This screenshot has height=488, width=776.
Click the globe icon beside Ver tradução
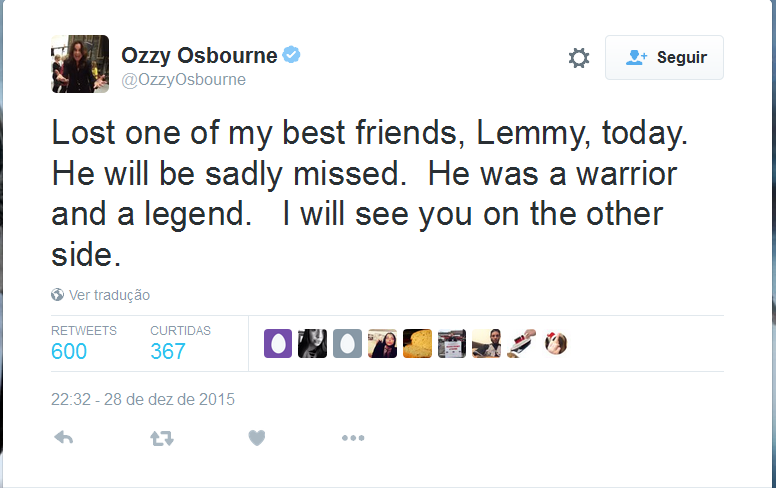[x=58, y=295]
